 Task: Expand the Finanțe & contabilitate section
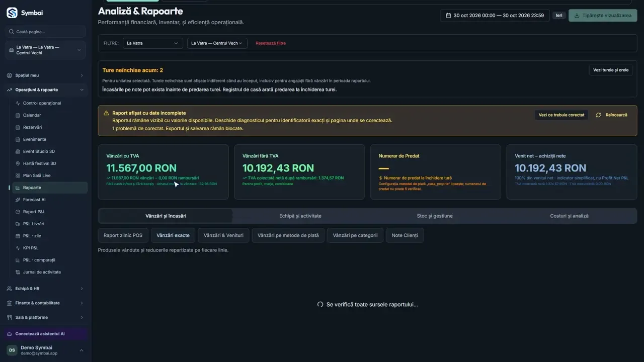click(x=45, y=303)
